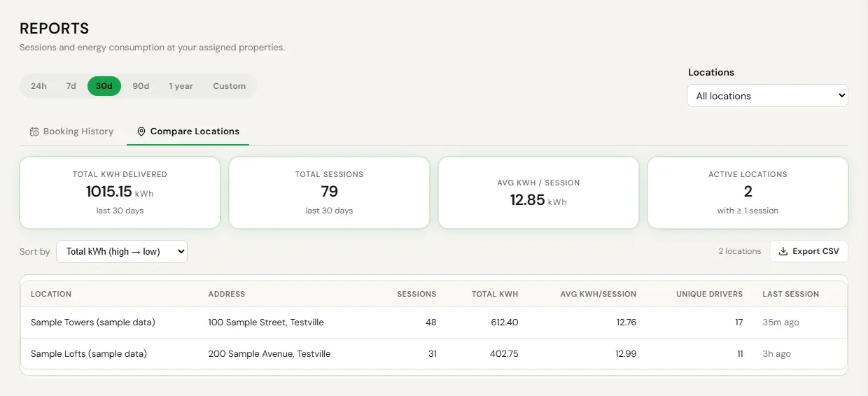Click the Active Locations card
Viewport: 868px width, 396px height.
(748, 192)
